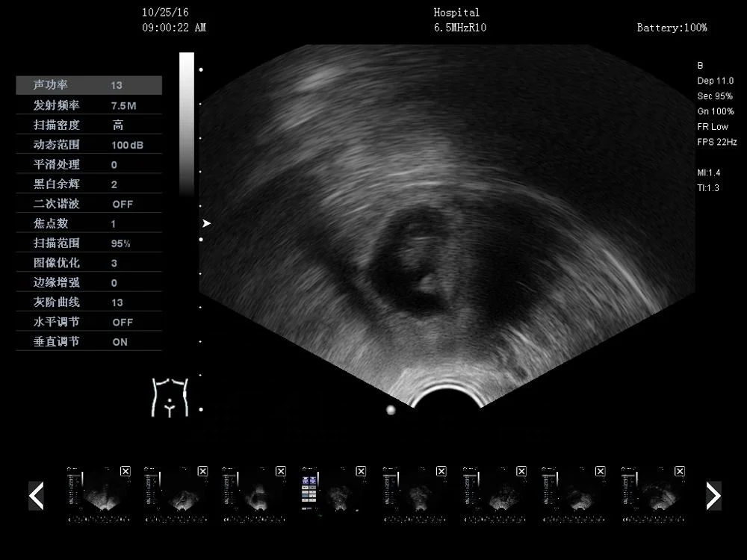747x560 pixels.
Task: Open the 扫描密度 density selector
Action: [x=89, y=125]
